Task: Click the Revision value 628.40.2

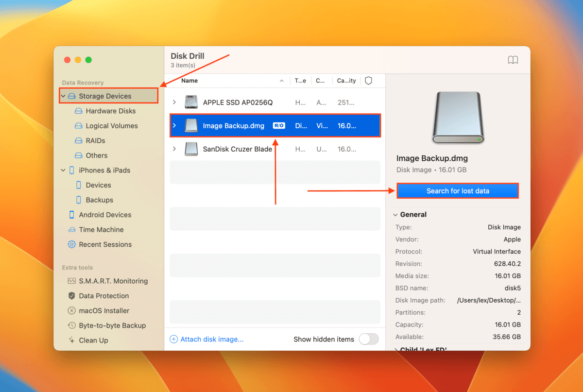Action: [507, 264]
